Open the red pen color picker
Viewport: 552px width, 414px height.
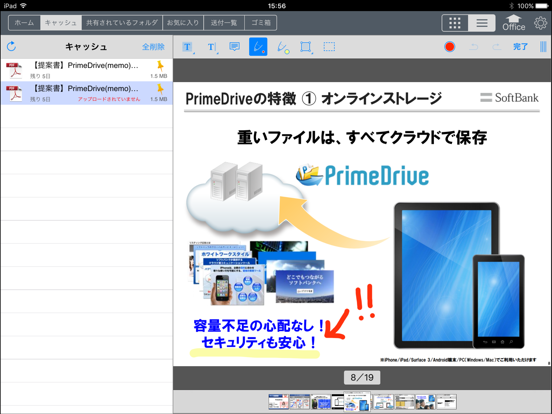pyautogui.click(x=450, y=47)
